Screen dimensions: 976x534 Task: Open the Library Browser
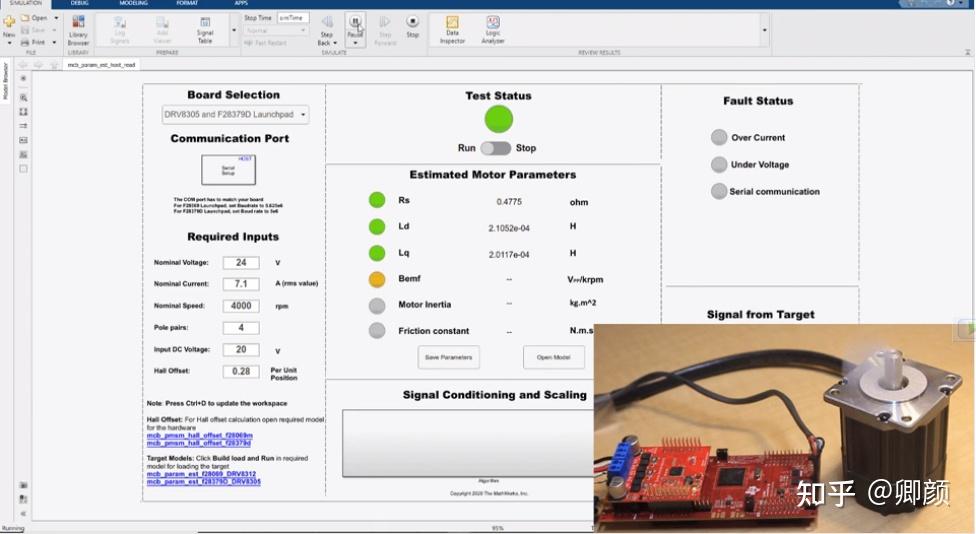(x=78, y=30)
